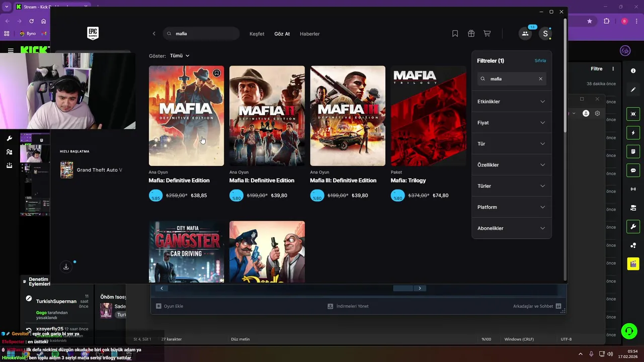The height and width of the screenshot is (362, 644).
Task: Toggle the Kick lightning bolt icon
Action: click(x=633, y=133)
